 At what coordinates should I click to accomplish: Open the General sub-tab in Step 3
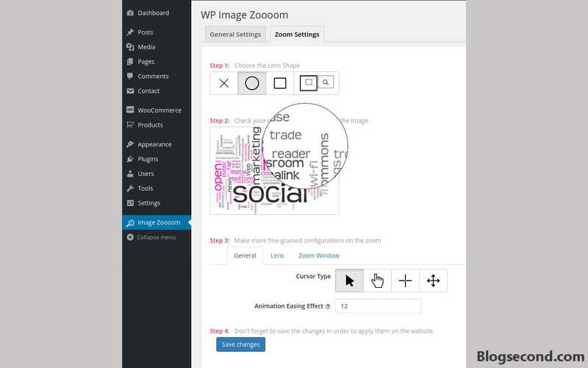(x=245, y=255)
